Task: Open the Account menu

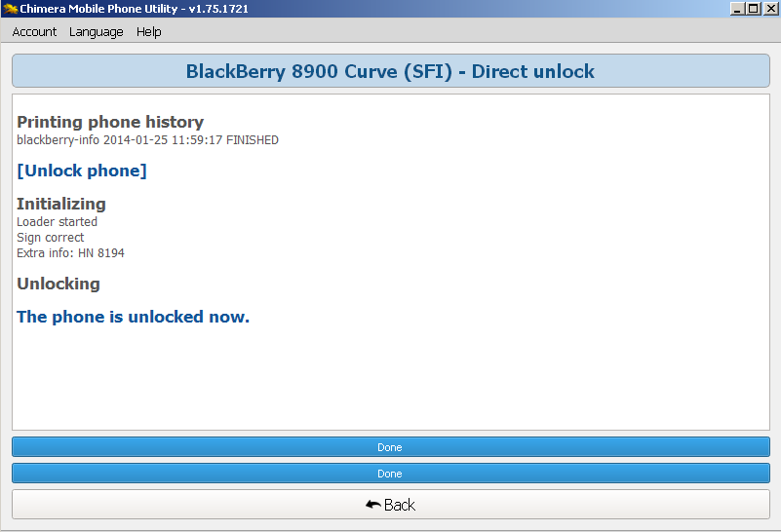Action: pos(34,32)
